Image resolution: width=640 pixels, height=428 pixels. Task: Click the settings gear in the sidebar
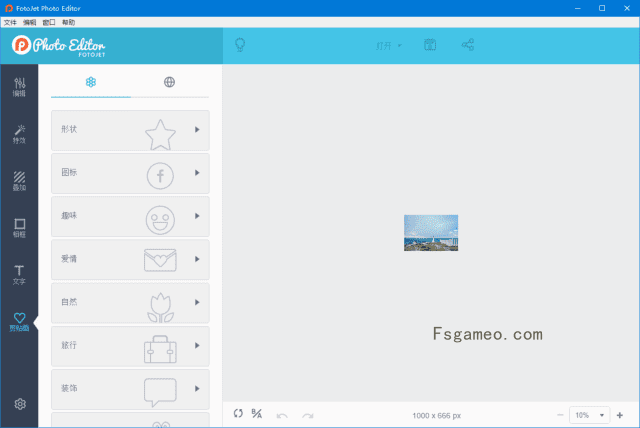click(19, 404)
